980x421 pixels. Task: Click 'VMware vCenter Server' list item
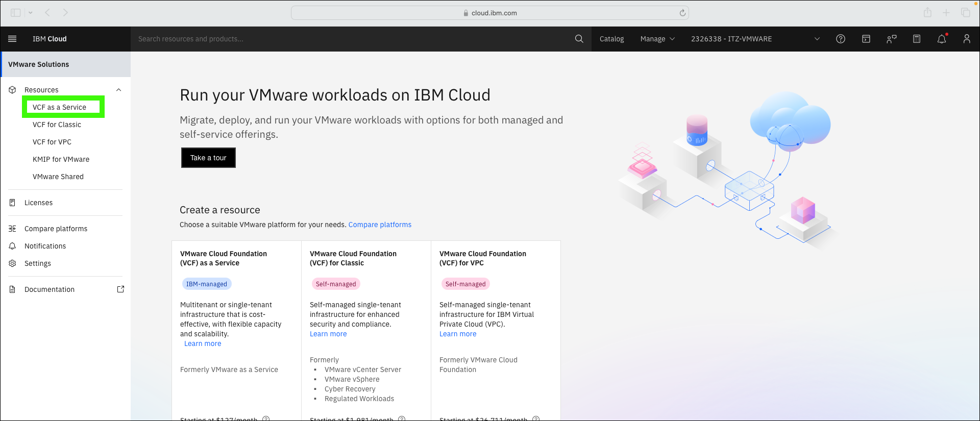point(363,369)
